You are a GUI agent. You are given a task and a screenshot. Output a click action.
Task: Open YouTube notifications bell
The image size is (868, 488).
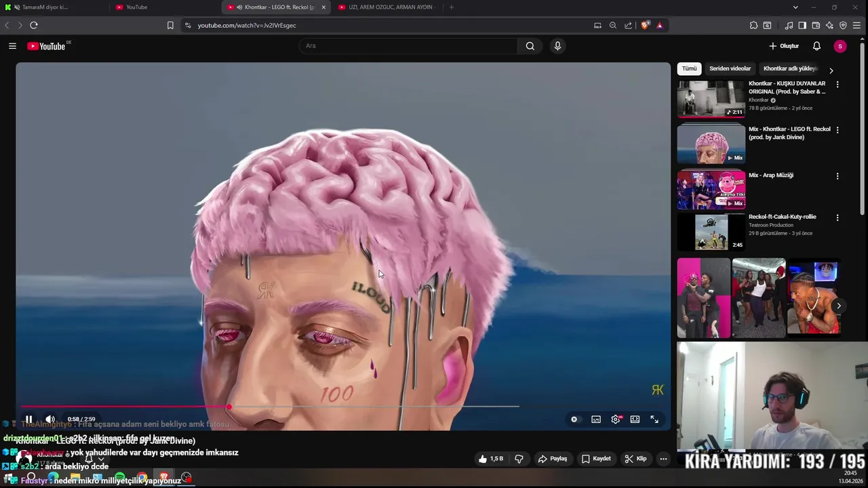pyautogui.click(x=816, y=46)
